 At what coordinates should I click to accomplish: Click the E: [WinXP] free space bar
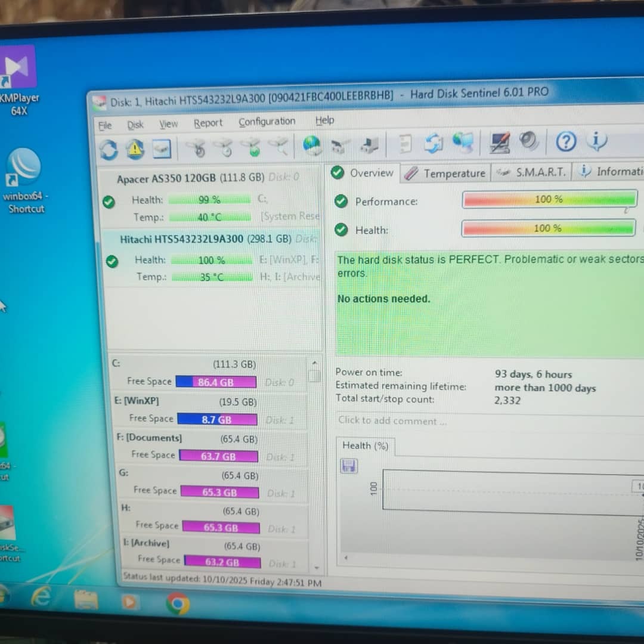(217, 420)
